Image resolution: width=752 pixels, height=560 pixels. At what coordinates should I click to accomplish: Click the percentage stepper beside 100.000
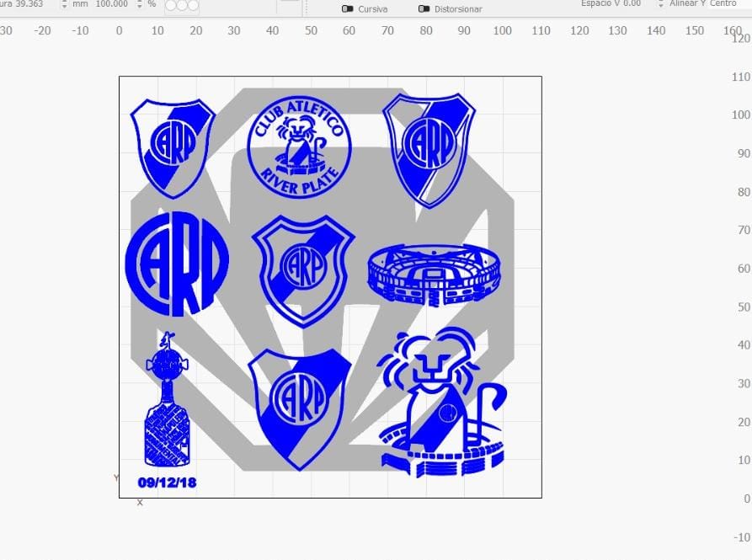pos(139,4)
